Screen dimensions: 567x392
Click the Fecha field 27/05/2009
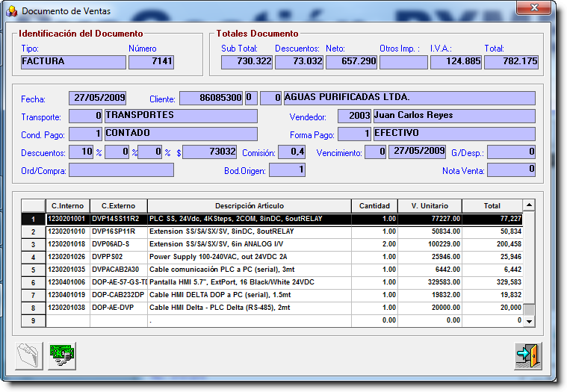[98, 98]
